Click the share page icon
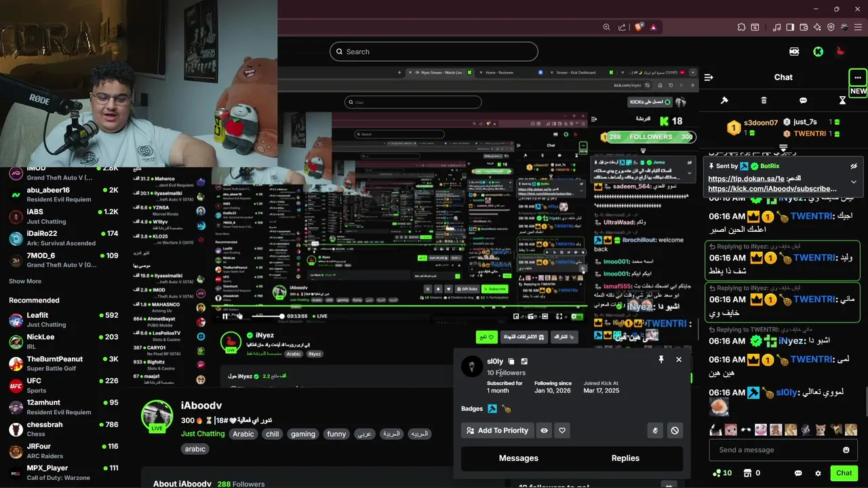The height and width of the screenshot is (488, 868). [623, 27]
